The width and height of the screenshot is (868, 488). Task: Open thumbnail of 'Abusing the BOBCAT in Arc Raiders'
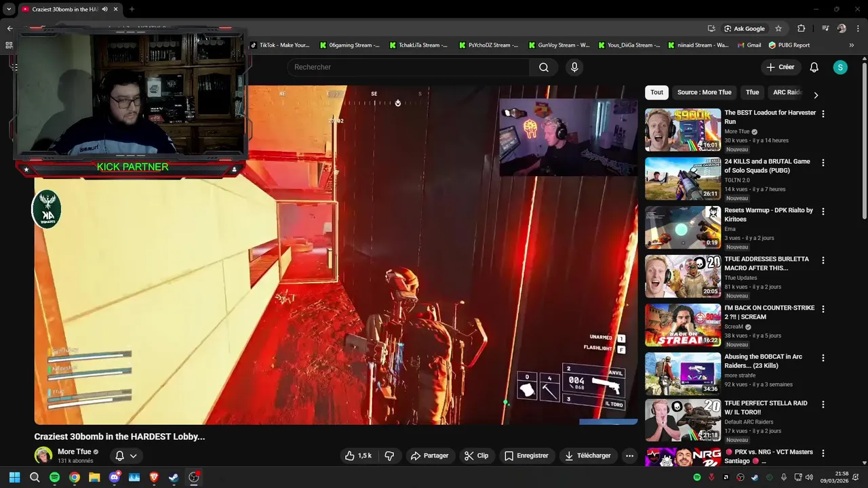(683, 373)
